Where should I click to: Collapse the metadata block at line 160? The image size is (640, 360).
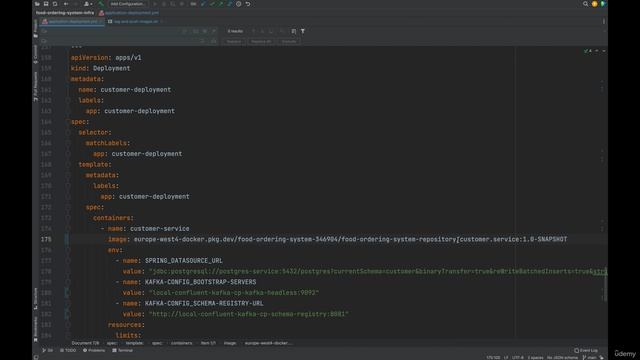pos(68,79)
